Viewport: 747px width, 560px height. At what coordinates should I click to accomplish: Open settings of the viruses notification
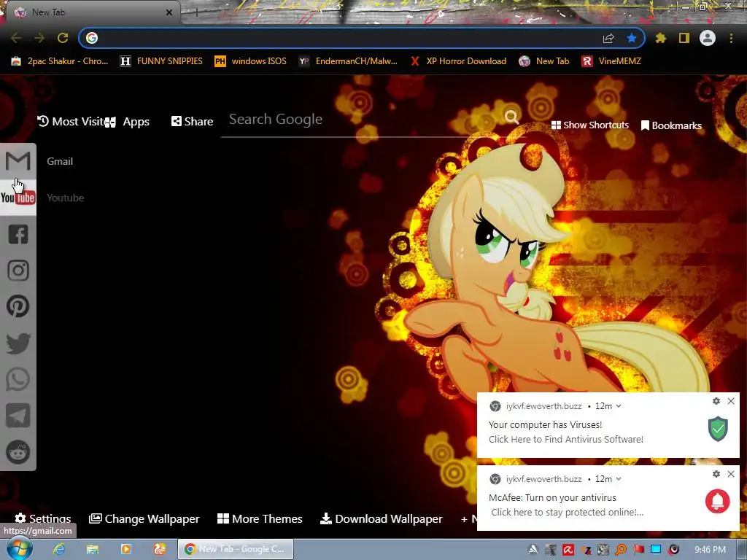coord(716,401)
